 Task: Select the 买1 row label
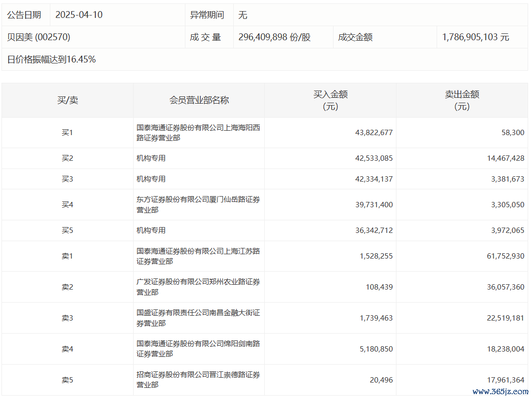coord(67,133)
